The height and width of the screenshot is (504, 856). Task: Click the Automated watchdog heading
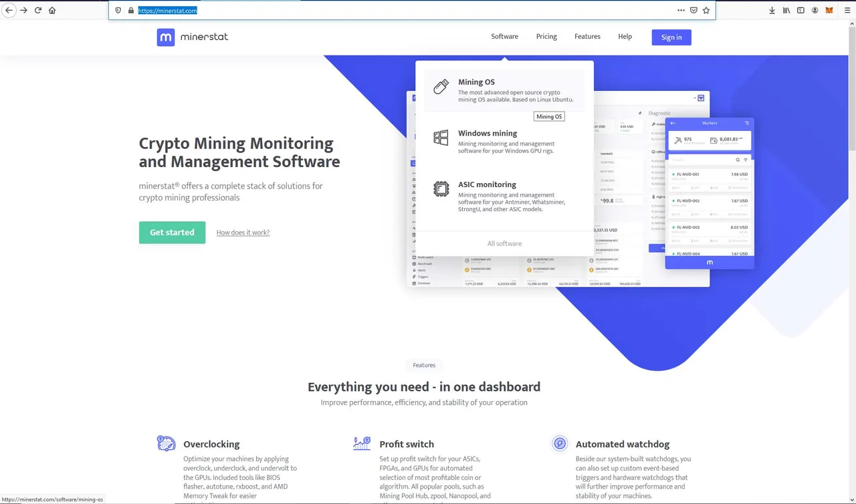(x=623, y=444)
